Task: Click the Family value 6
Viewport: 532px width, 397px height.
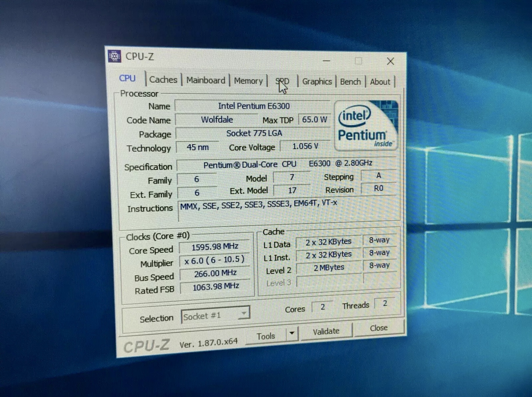Action: point(196,179)
